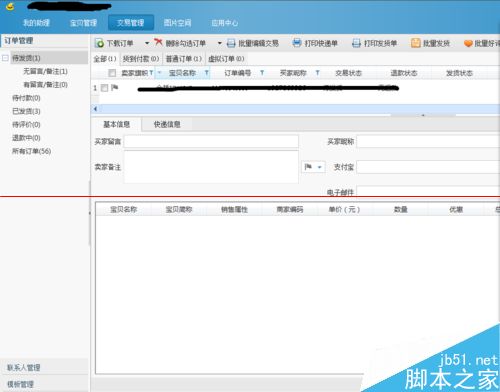Click the 商家编码 column header in item table

(290, 210)
